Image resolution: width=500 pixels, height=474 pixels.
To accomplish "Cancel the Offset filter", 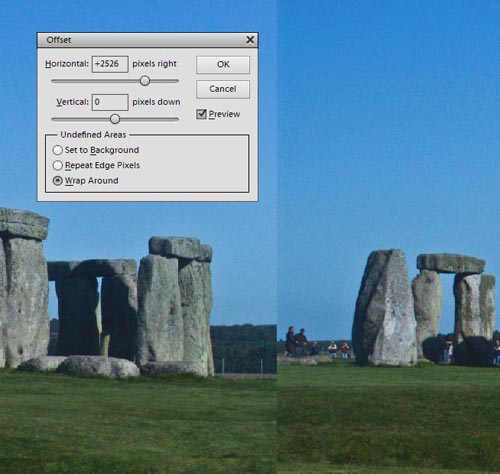I will click(x=223, y=89).
